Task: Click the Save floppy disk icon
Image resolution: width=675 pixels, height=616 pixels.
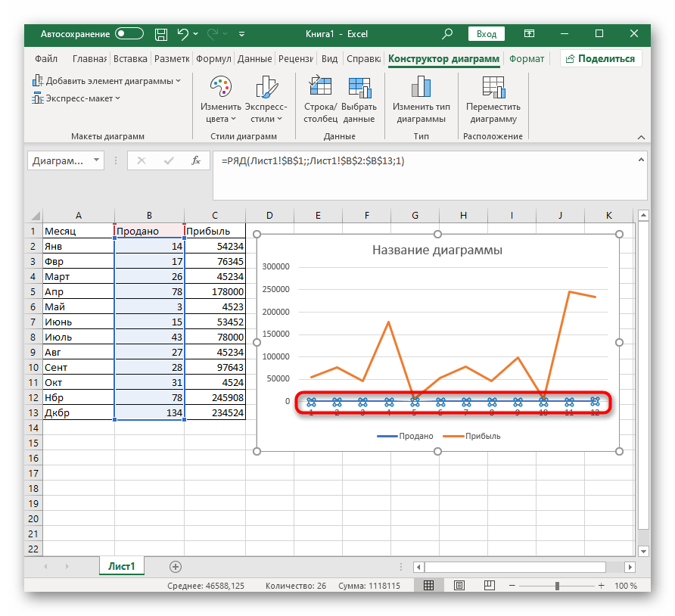Action: tap(160, 34)
